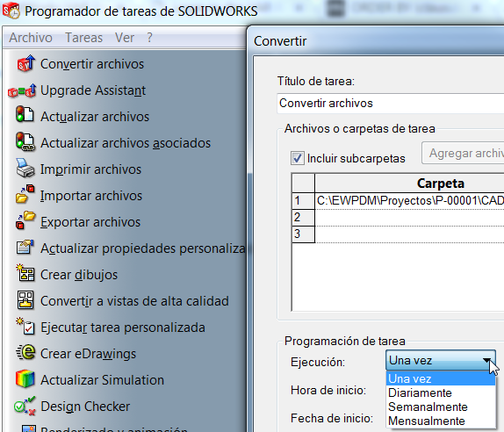Image resolution: width=504 pixels, height=432 pixels.
Task: Click the Título de tarea input field
Action: (x=391, y=104)
